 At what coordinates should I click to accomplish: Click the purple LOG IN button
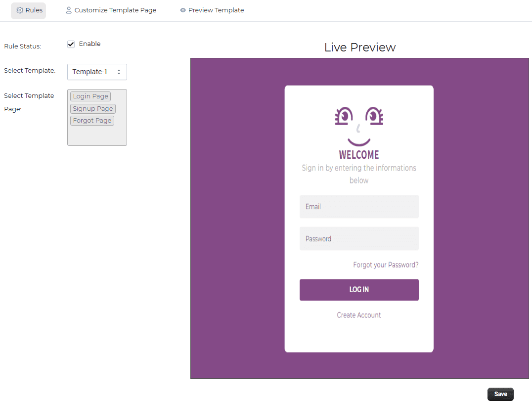coord(359,290)
